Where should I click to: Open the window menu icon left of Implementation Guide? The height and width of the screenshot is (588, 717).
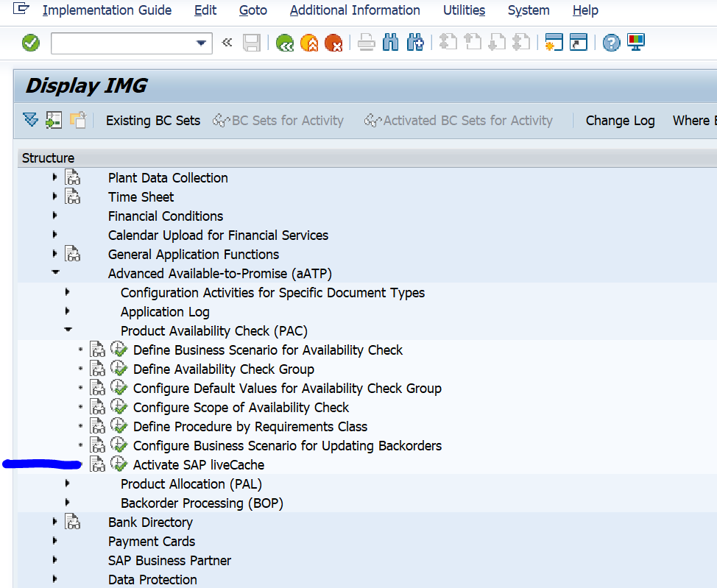point(21,9)
